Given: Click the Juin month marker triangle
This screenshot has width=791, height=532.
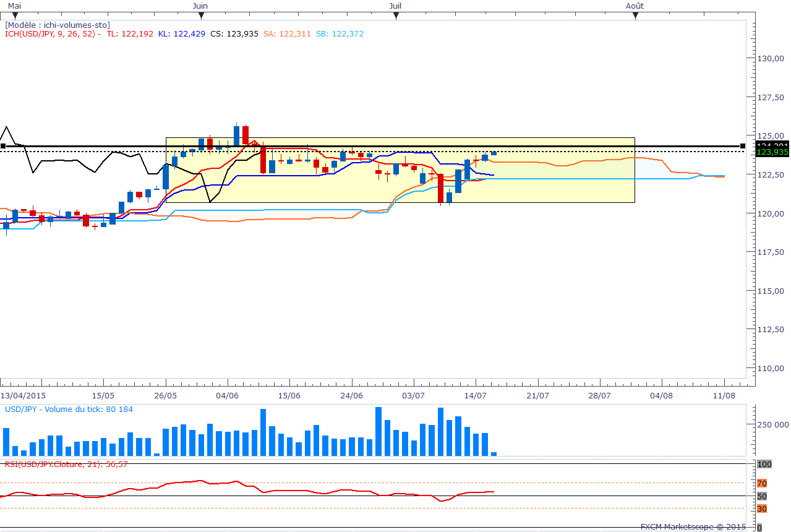Looking at the screenshot, I should point(201,15).
